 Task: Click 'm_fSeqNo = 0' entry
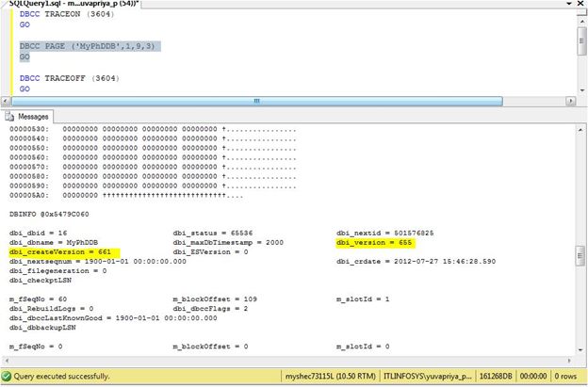click(36, 347)
